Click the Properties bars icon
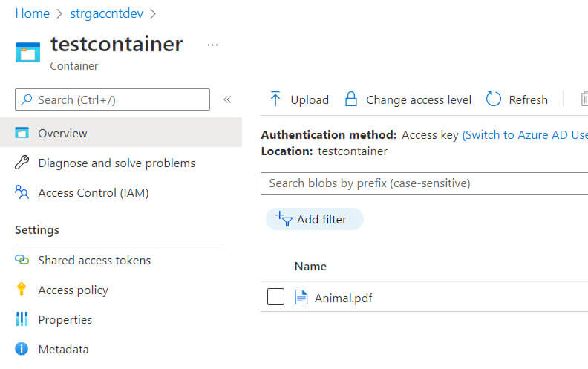This screenshot has width=588, height=369. point(22,319)
